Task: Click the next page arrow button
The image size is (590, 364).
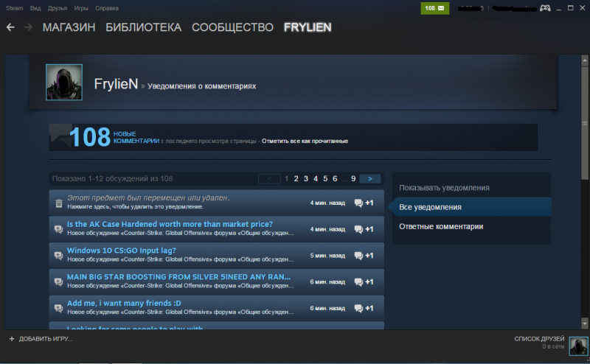Action: pos(370,178)
